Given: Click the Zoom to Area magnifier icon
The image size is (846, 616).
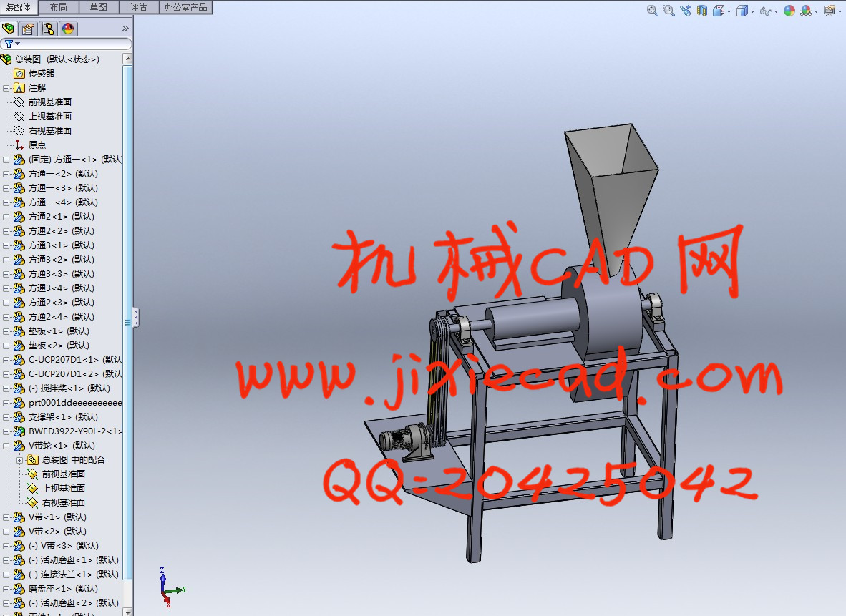Looking at the screenshot, I should click(x=668, y=11).
